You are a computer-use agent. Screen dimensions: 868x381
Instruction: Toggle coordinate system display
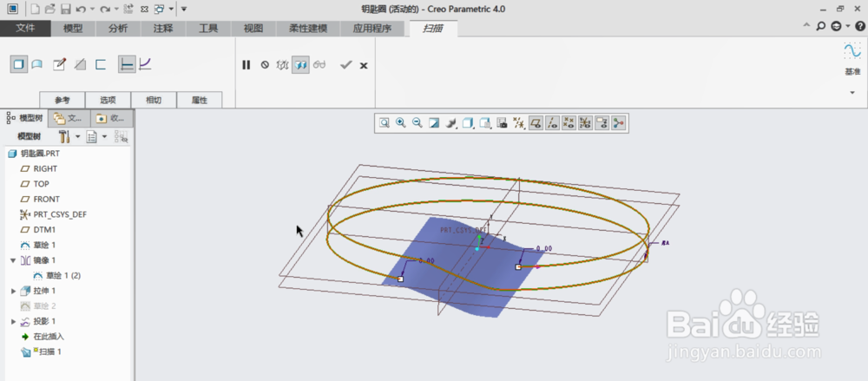point(585,123)
